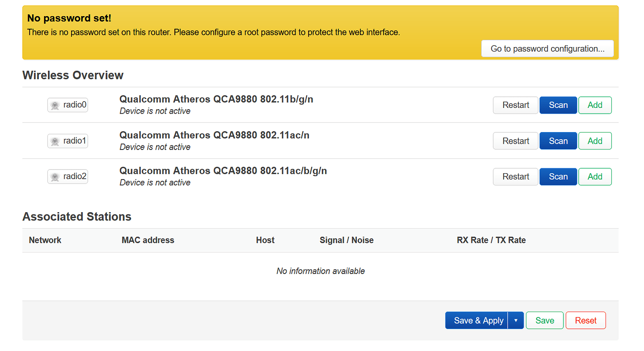The width and height of the screenshot is (644, 351).
Task: Click the radio0 wireless antenna icon
Action: click(x=55, y=105)
